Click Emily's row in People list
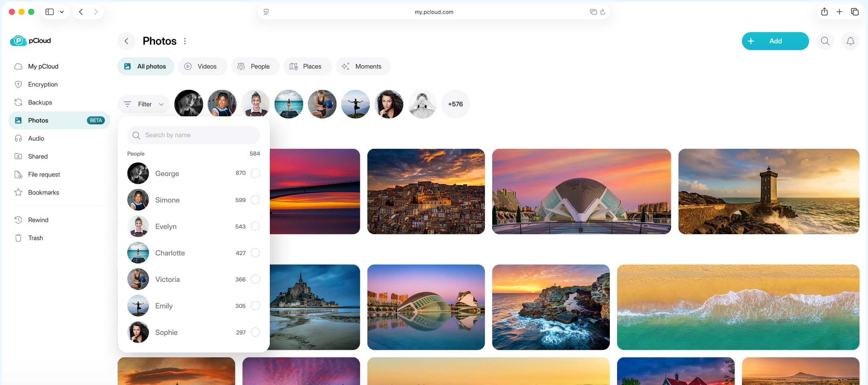The width and height of the screenshot is (868, 385). (x=194, y=306)
